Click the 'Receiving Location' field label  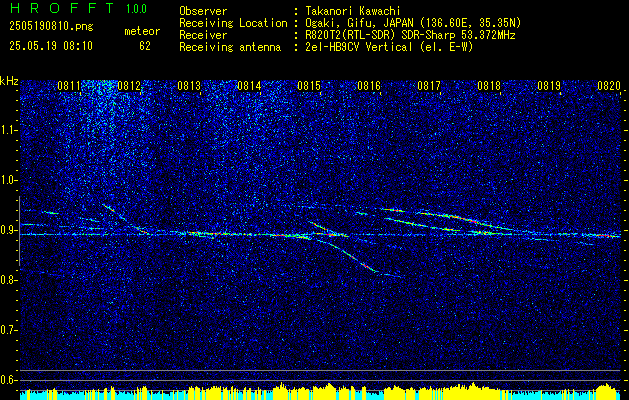233,23
